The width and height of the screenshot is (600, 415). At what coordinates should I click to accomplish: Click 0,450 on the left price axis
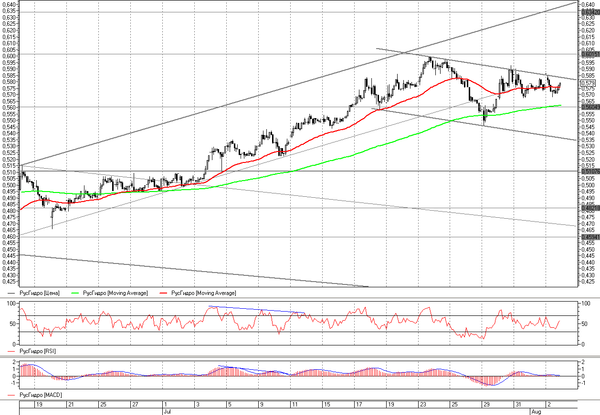pos(9,249)
